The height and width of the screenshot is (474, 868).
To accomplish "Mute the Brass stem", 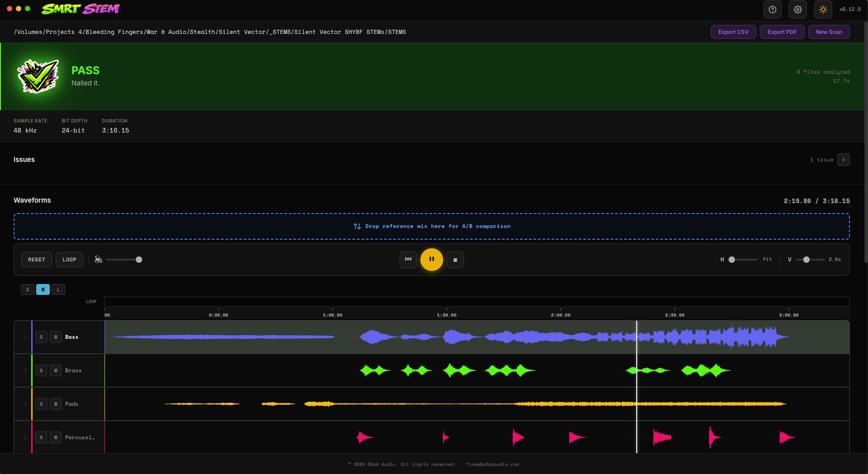I will 55,370.
